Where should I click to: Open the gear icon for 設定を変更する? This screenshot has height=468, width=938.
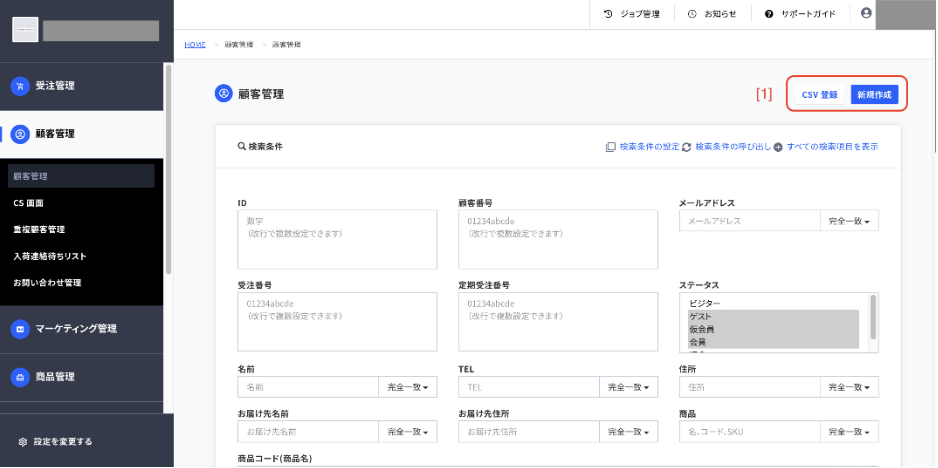click(x=23, y=442)
